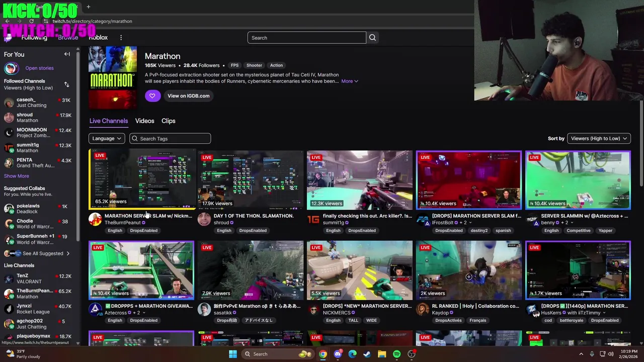This screenshot has width=644, height=362.
Task: Open pokelawls in Suggested Collabs
Action: (x=39, y=209)
